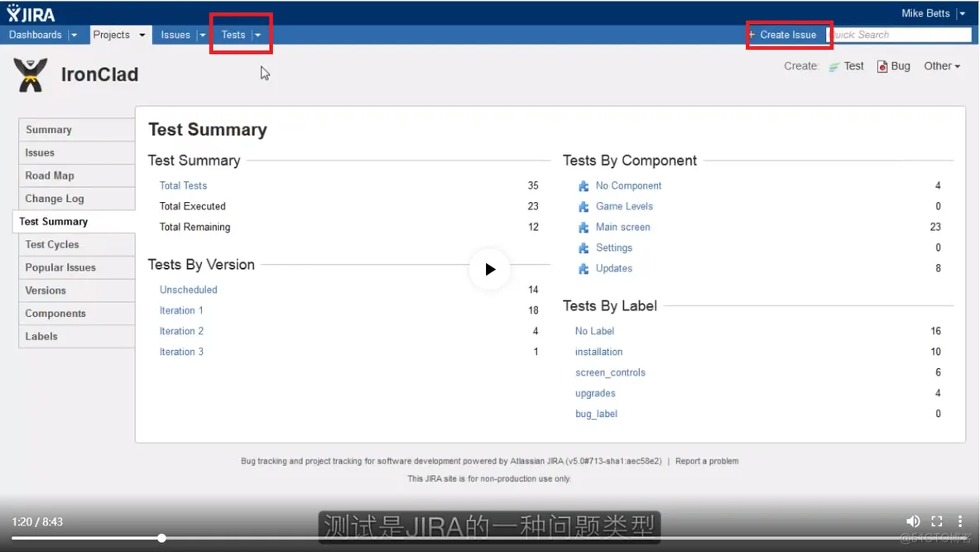Open the Unscheduled version link
This screenshot has height=552, width=980.
click(x=188, y=290)
